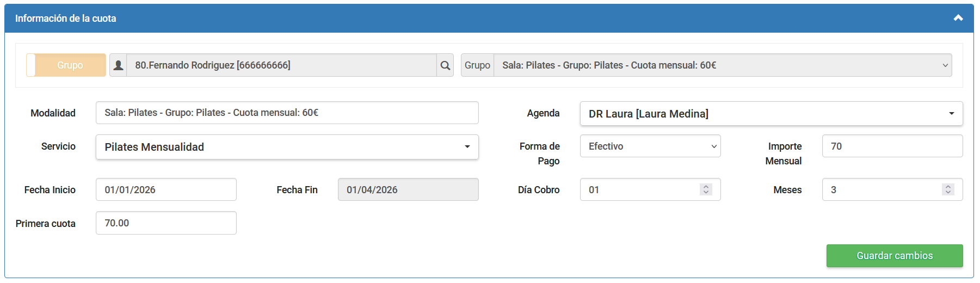Screen dimensions: 980x283
Task: Click Guardar cambios button
Action: tap(894, 256)
